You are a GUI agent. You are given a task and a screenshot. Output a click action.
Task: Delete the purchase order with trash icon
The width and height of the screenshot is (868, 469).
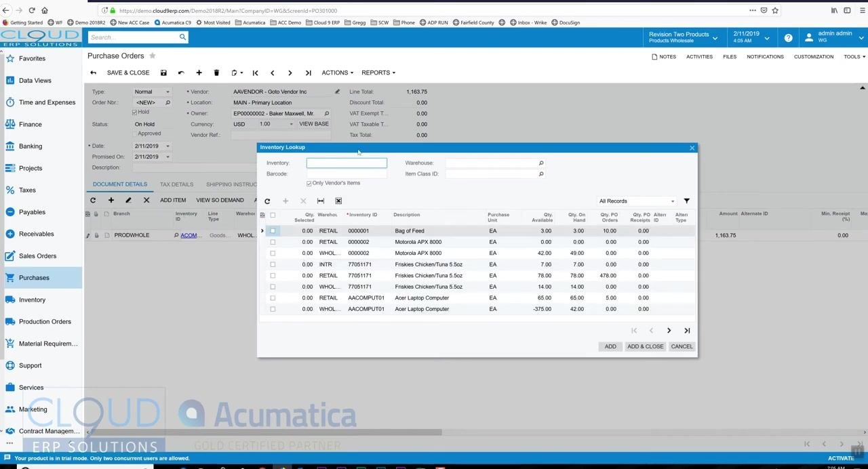click(216, 73)
